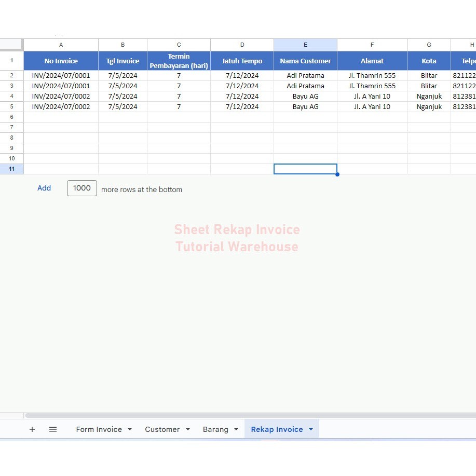Click Termin Pembayaran (hari) header cell
This screenshot has width=476, height=476.
point(179,61)
